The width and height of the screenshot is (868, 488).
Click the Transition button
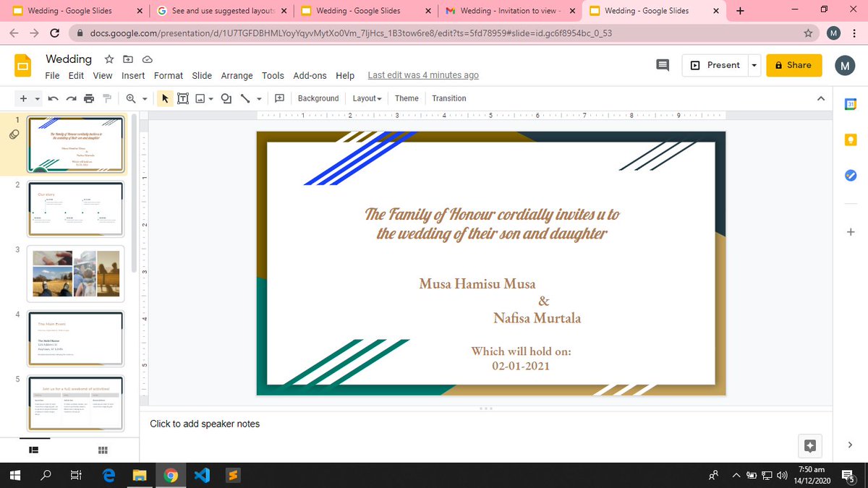(x=449, y=98)
